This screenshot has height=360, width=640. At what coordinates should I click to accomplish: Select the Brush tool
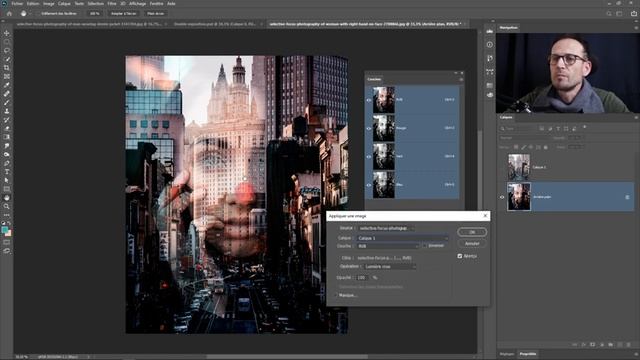7,102
